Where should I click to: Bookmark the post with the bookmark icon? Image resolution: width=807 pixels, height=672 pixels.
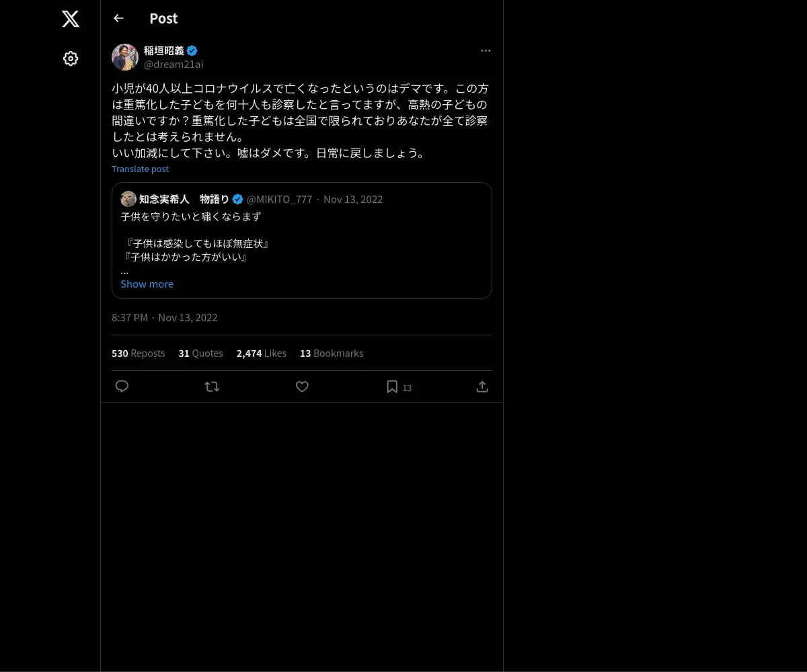[x=392, y=386]
